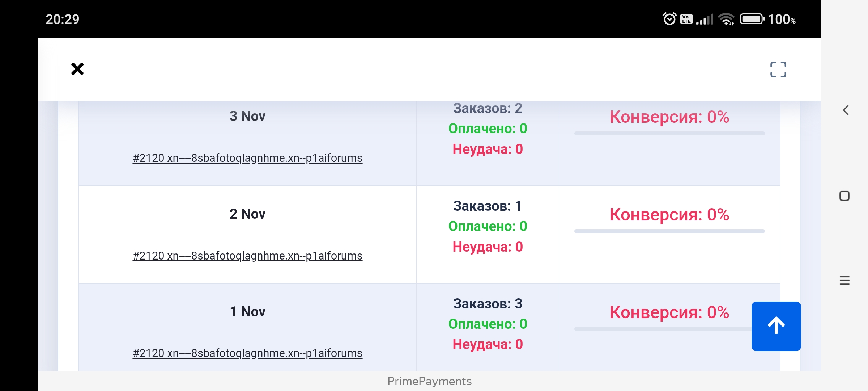The height and width of the screenshot is (391, 868).
Task: Tap the alarm clock icon in the status bar
Action: [669, 18]
